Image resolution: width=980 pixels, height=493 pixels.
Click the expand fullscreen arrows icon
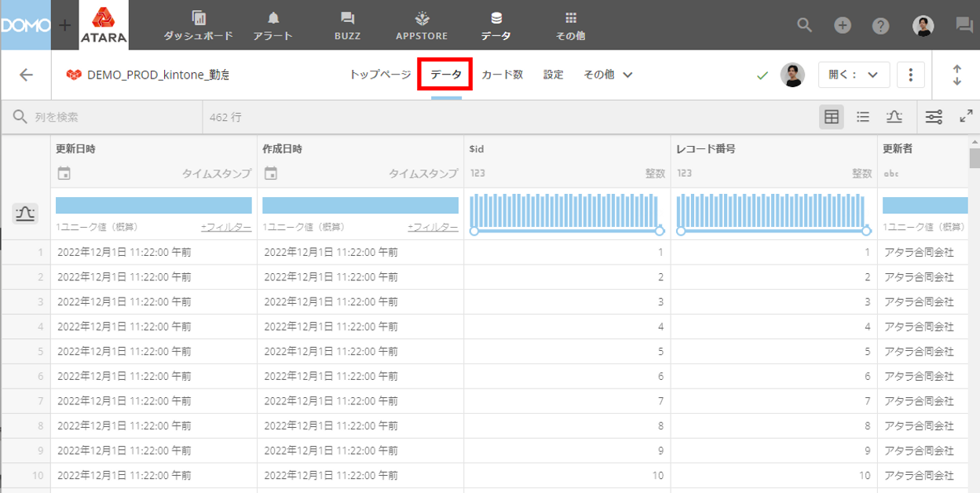pos(967,116)
